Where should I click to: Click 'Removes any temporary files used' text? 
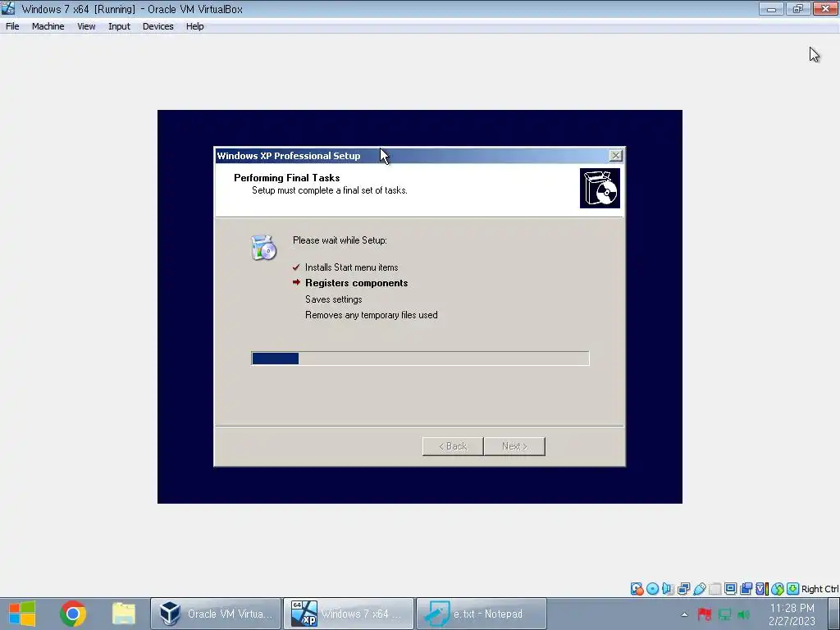(372, 315)
